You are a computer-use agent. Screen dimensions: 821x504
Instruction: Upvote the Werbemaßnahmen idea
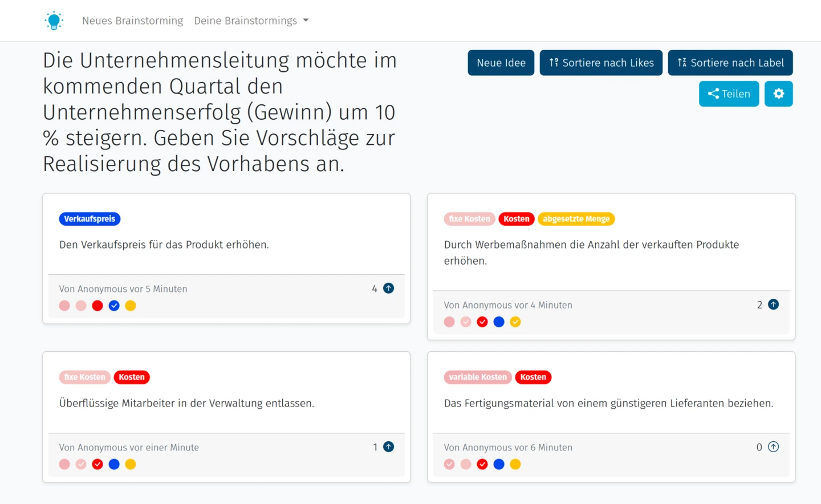(773, 304)
